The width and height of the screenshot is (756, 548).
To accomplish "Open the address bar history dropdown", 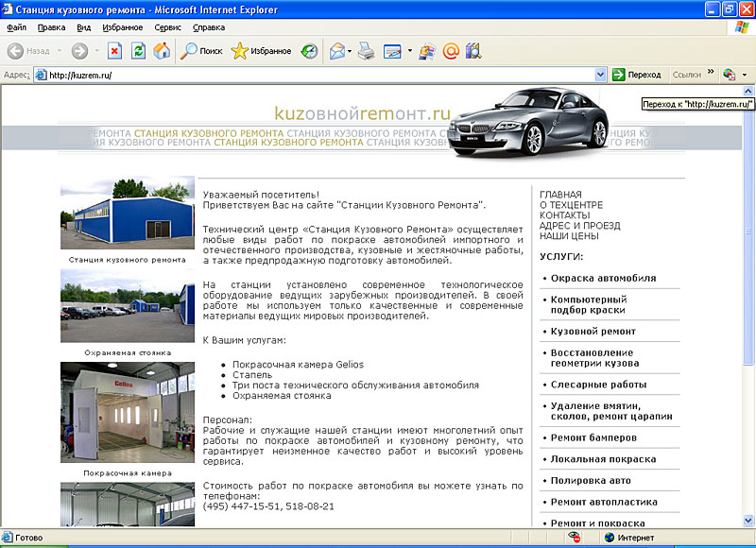I will coord(602,74).
